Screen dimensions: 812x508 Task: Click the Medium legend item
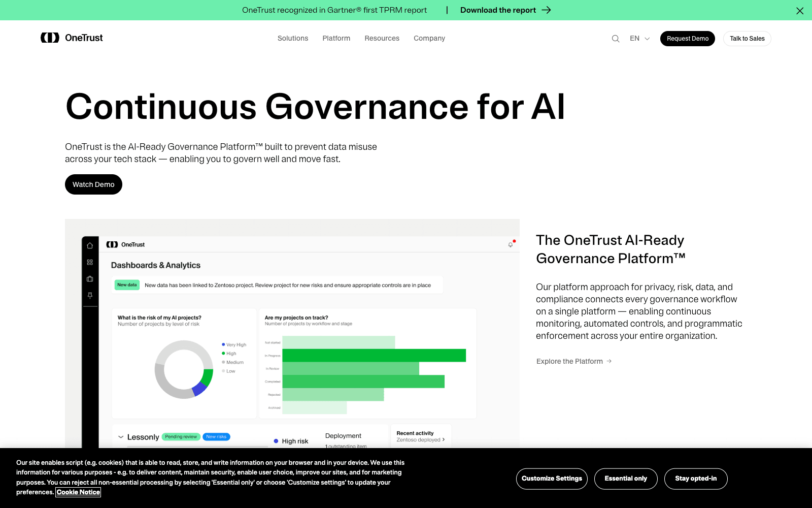[232, 362]
